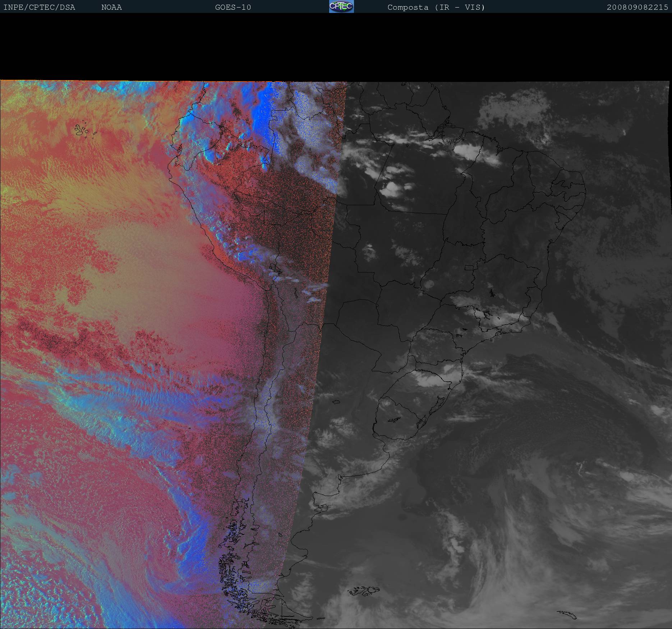Click the INPE/CPTEC/DSA header label
Image resolution: width=672 pixels, height=629 pixels.
click(39, 7)
